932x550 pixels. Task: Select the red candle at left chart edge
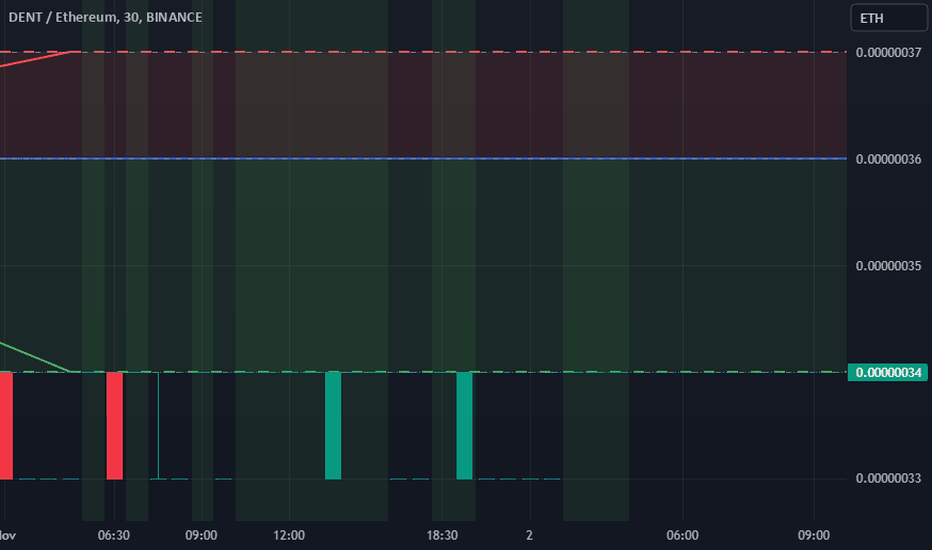6,426
